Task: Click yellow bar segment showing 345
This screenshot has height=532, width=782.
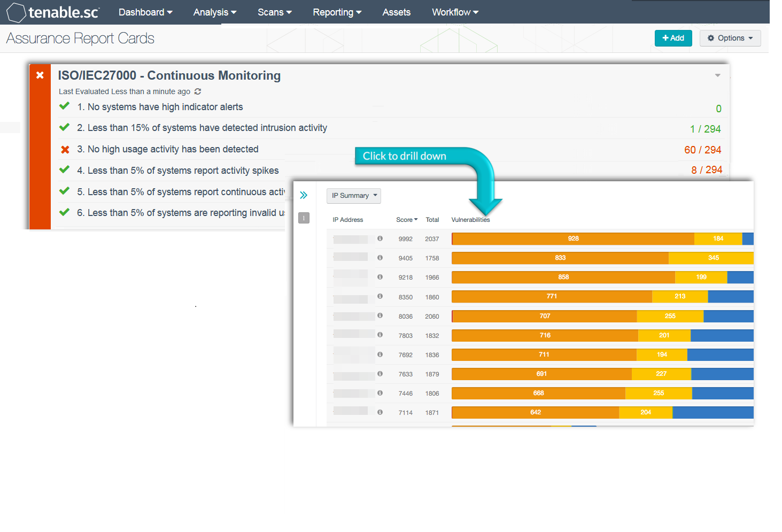Action: click(x=711, y=258)
